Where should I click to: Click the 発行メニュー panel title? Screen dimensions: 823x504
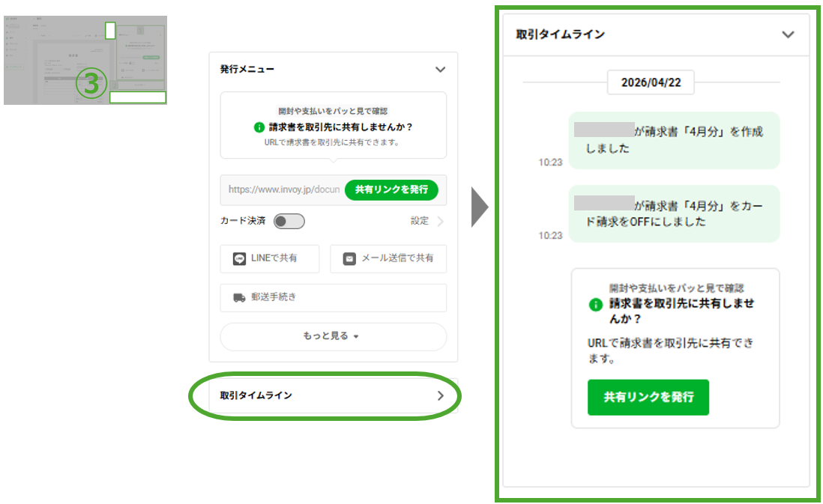(247, 69)
